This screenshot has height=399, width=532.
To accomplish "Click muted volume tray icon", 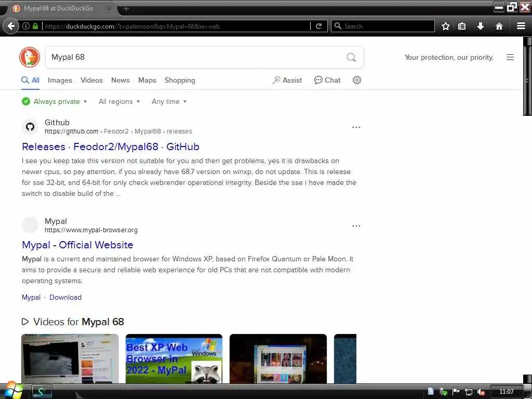I will click(481, 392).
